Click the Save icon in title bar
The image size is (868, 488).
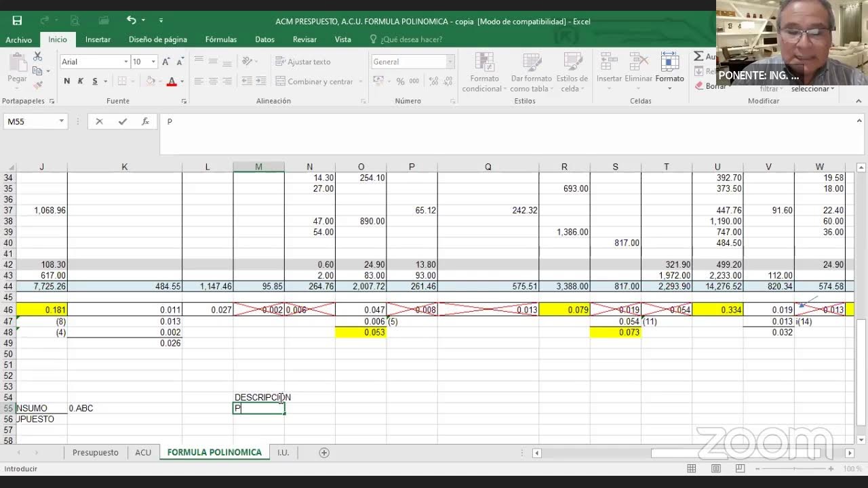17,21
